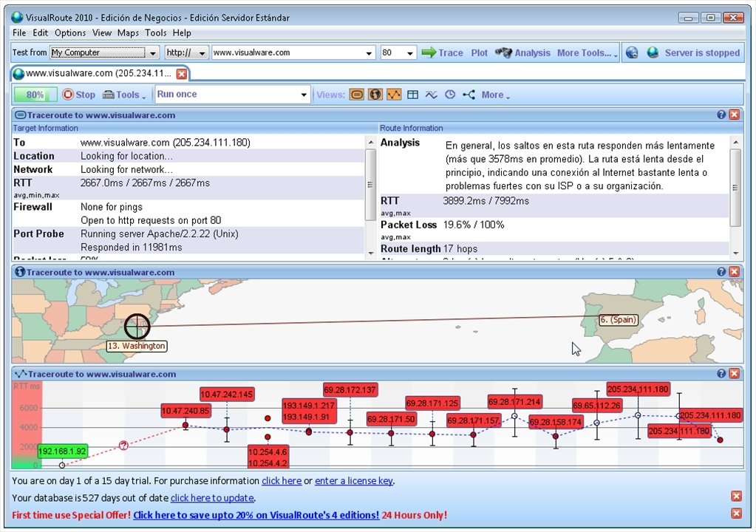Click the Plot toolbar button

point(480,52)
